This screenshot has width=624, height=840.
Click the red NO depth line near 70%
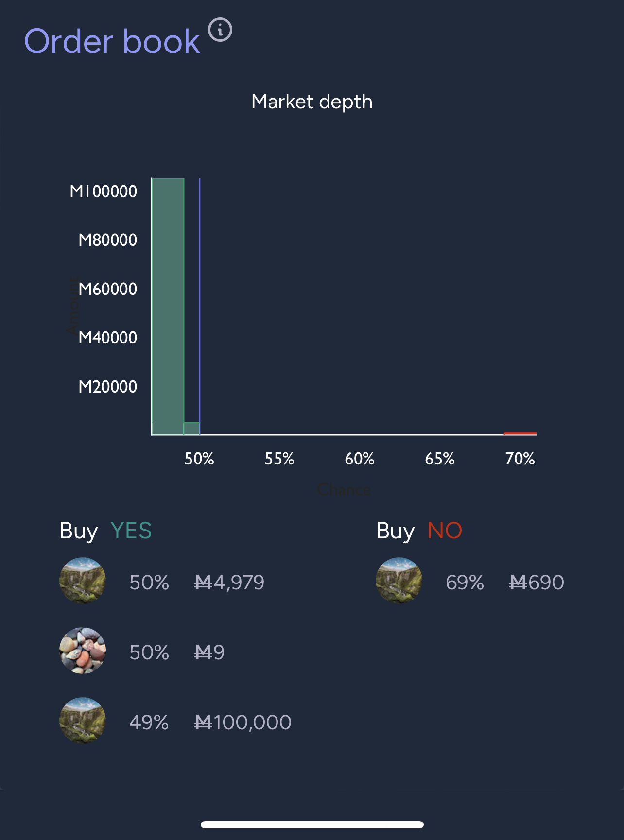coord(520,433)
